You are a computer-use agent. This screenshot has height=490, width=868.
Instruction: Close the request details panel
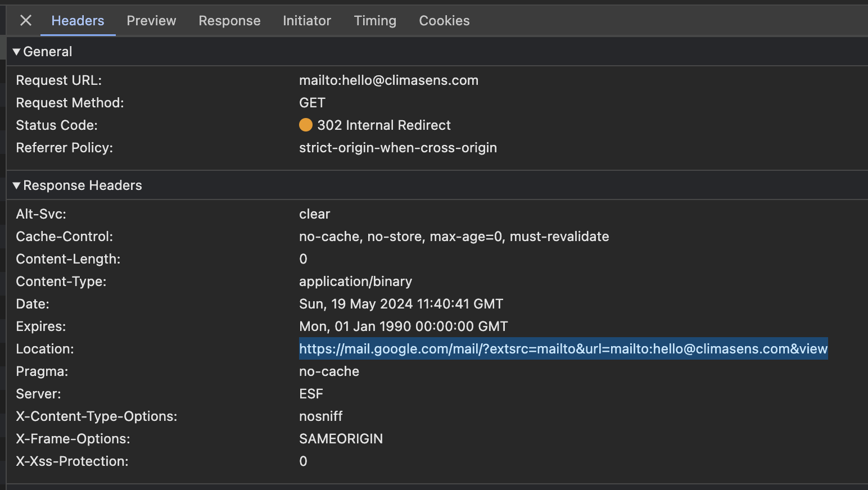point(26,21)
